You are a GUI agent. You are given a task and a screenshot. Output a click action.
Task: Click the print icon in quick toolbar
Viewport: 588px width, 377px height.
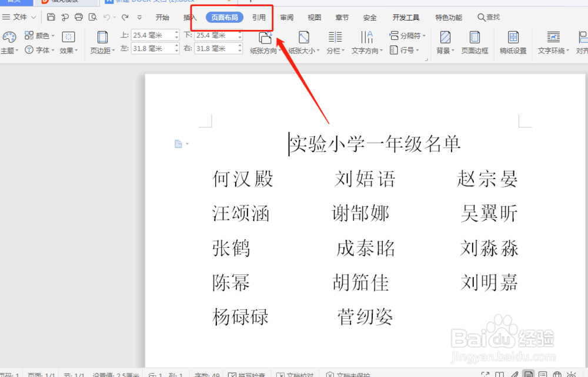coord(79,17)
